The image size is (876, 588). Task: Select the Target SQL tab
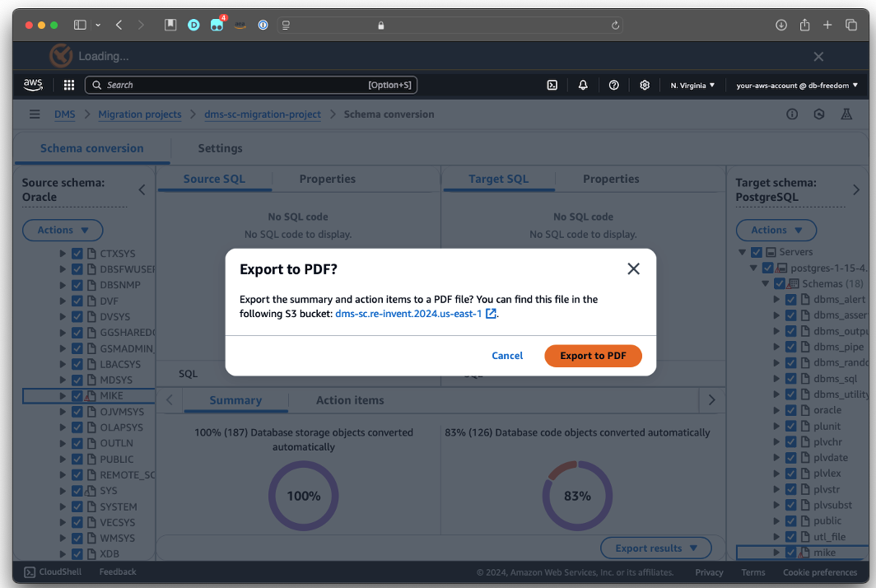click(498, 179)
